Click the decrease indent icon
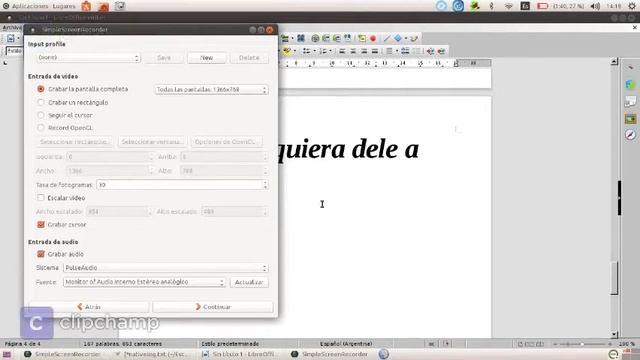Viewport: 640px width, 360px height. 441,51
